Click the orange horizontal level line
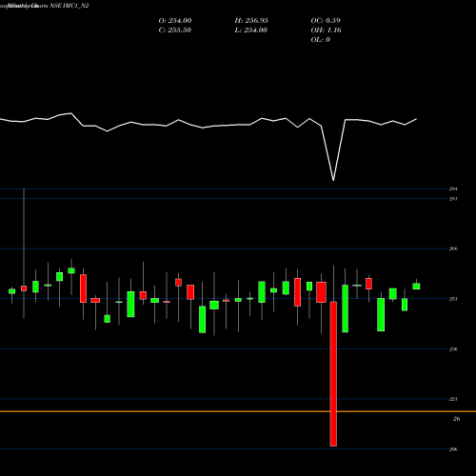The image size is (476, 476). [x=238, y=411]
